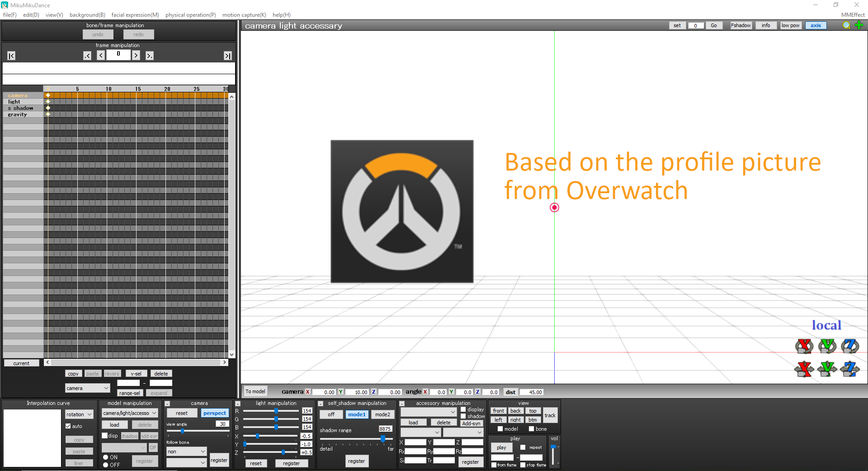
Task: Click the red X rotation axis icon
Action: 804,347
